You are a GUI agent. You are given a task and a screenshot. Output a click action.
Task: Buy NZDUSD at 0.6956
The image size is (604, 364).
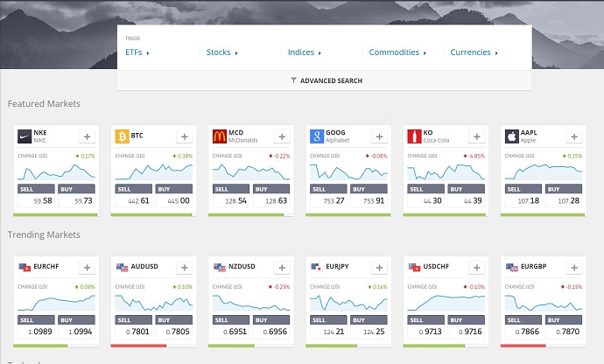271,327
